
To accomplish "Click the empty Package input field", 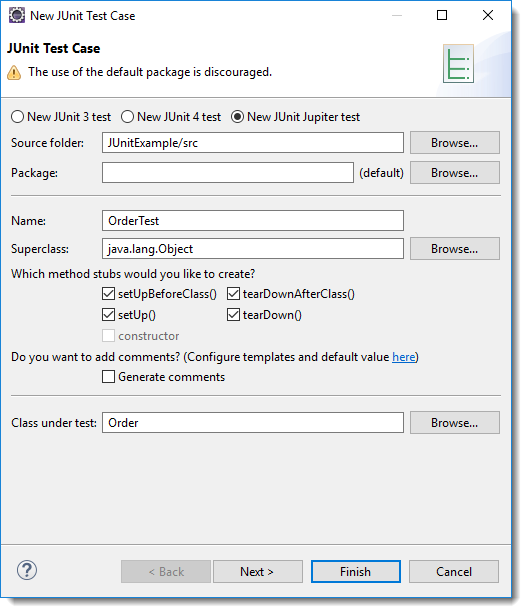I will tap(228, 173).
